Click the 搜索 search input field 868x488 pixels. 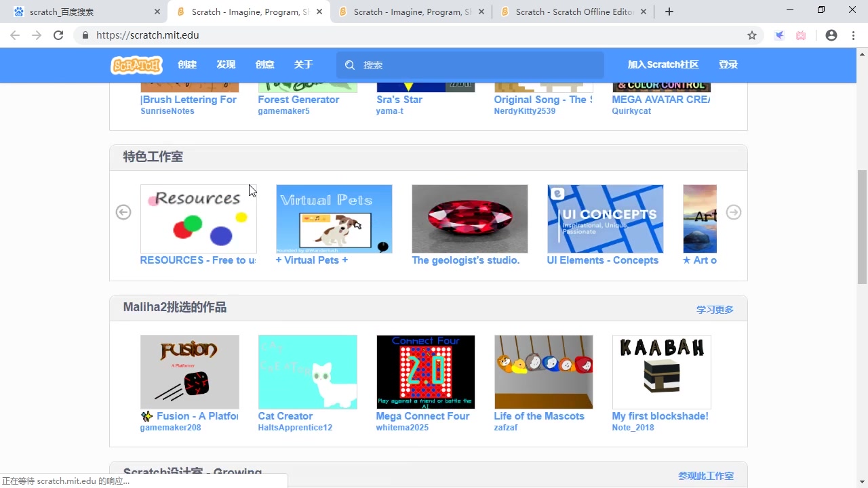point(470,65)
